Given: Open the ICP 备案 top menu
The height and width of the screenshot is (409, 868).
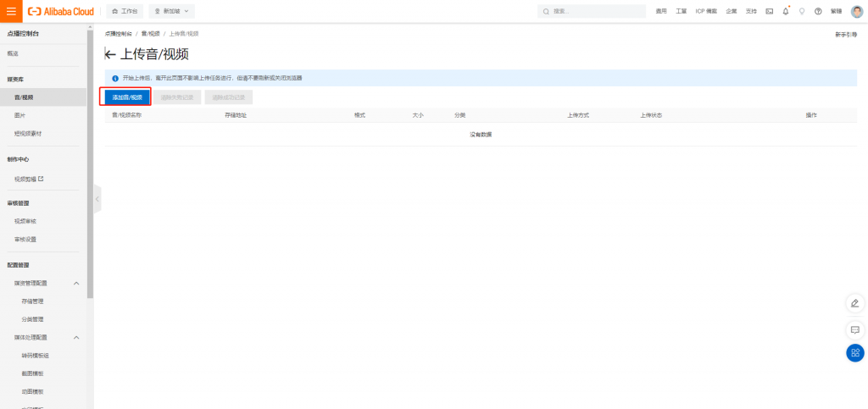Looking at the screenshot, I should point(706,11).
